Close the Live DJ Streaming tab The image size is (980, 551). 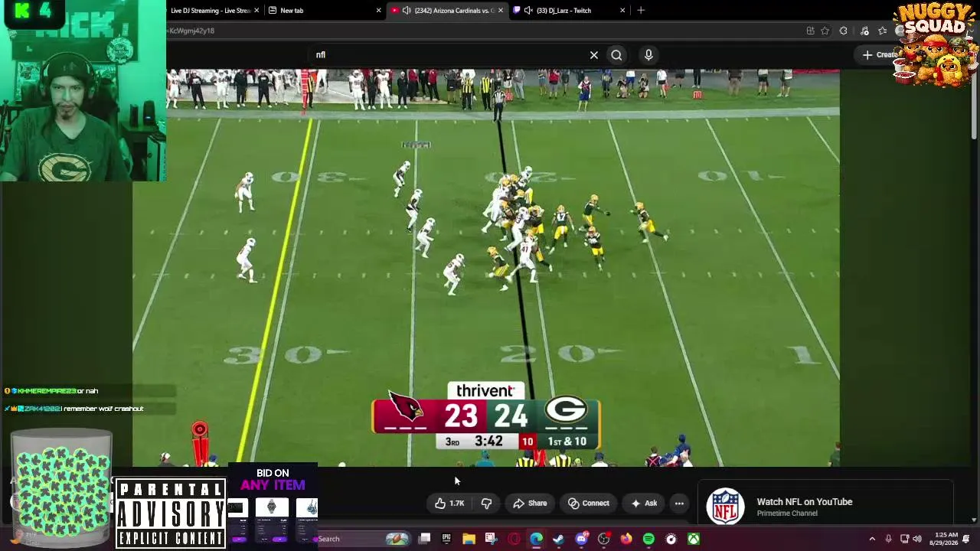coord(256,11)
